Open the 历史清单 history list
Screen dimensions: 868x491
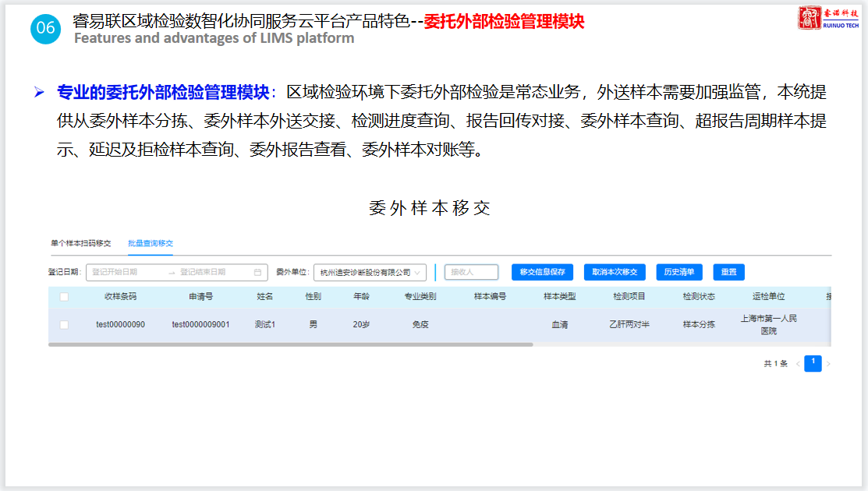coord(679,272)
